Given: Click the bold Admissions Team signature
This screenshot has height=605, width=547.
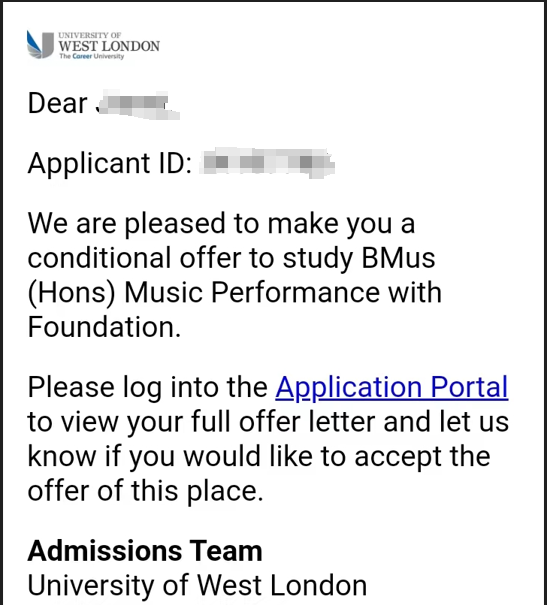Looking at the screenshot, I should click(145, 551).
